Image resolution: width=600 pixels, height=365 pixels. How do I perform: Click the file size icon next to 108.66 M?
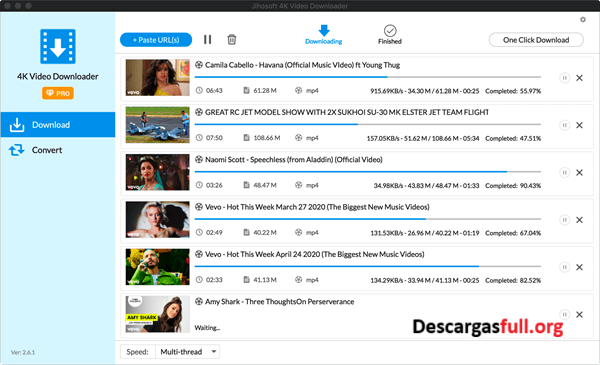(246, 138)
